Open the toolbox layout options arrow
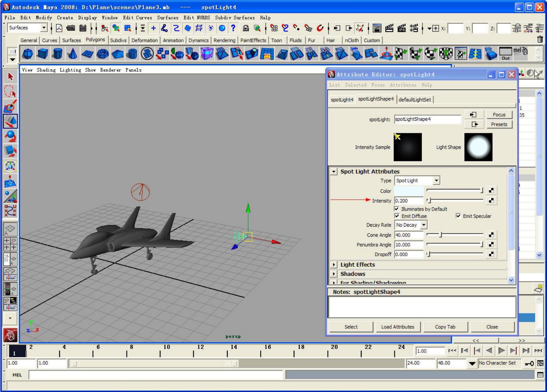 click(10, 318)
